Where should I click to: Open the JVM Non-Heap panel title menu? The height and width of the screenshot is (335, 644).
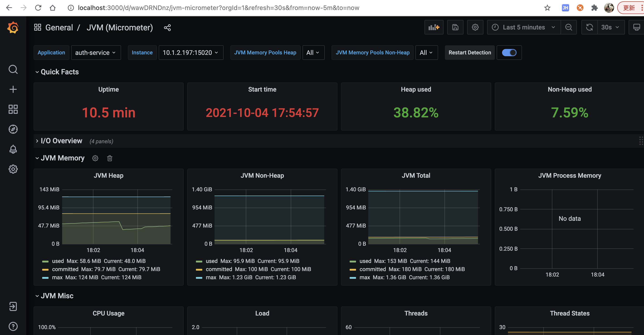(262, 175)
